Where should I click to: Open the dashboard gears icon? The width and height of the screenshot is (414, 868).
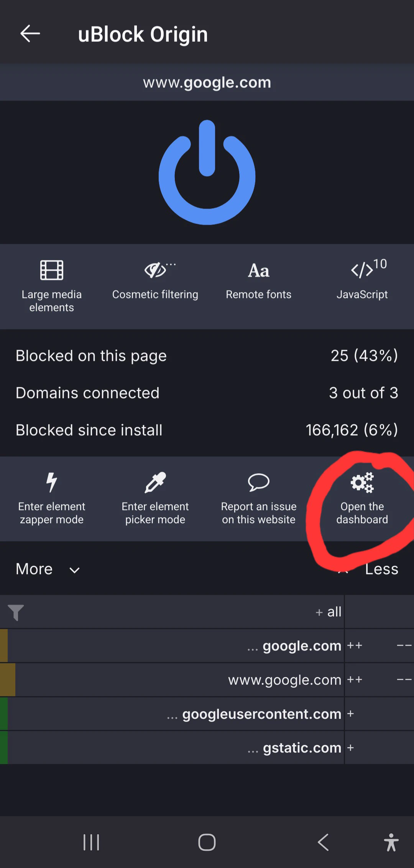pyautogui.click(x=362, y=483)
